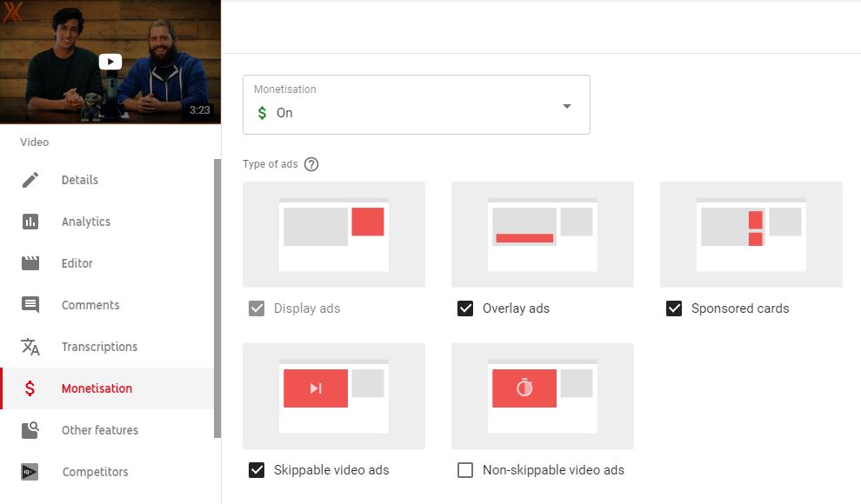The image size is (861, 504).
Task: Click the Overlay ads label
Action: point(516,308)
